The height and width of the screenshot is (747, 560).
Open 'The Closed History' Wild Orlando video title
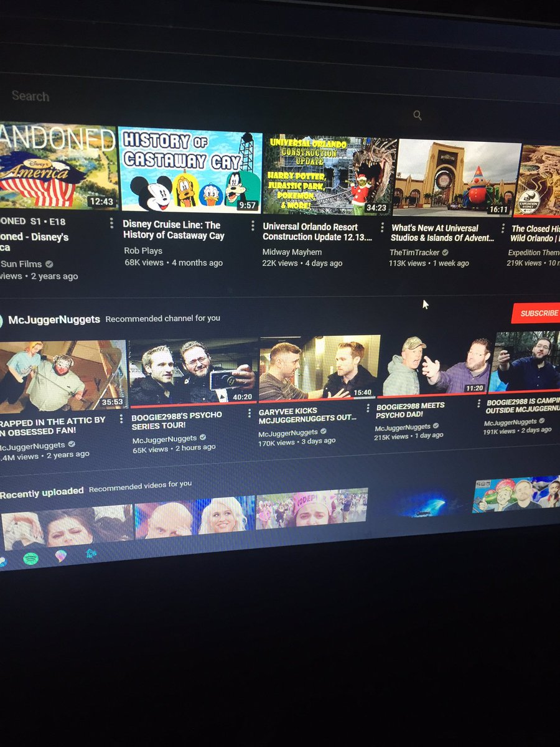535,233
